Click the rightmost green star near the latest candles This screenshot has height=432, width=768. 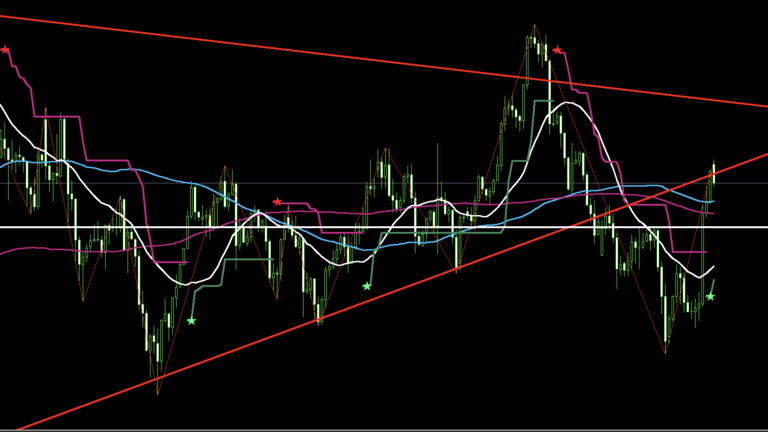pos(710,297)
